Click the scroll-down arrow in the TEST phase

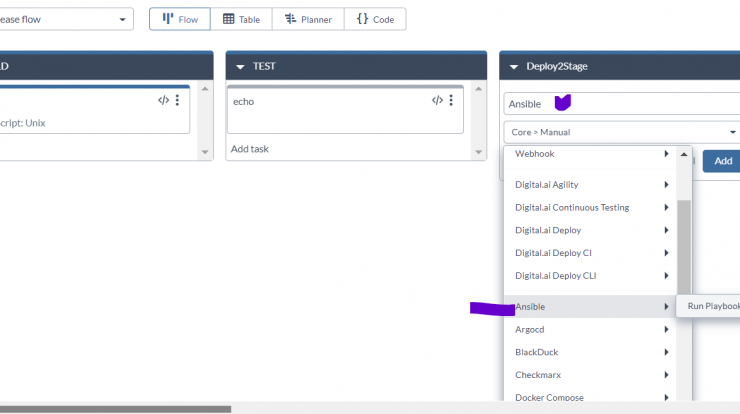coord(479,152)
